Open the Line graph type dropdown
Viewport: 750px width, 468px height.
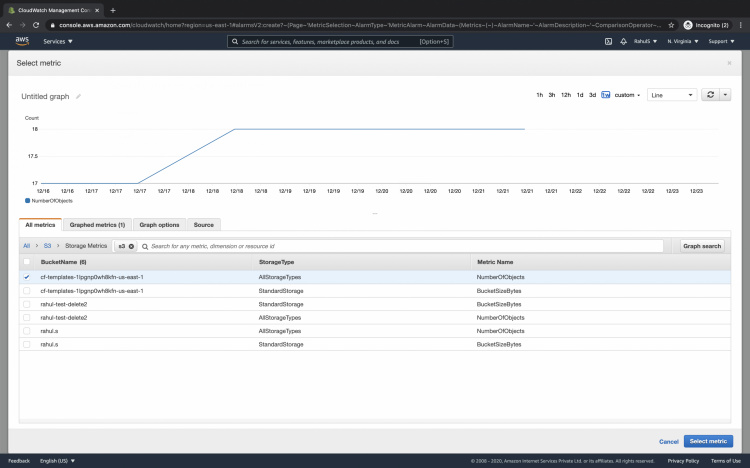pos(671,95)
